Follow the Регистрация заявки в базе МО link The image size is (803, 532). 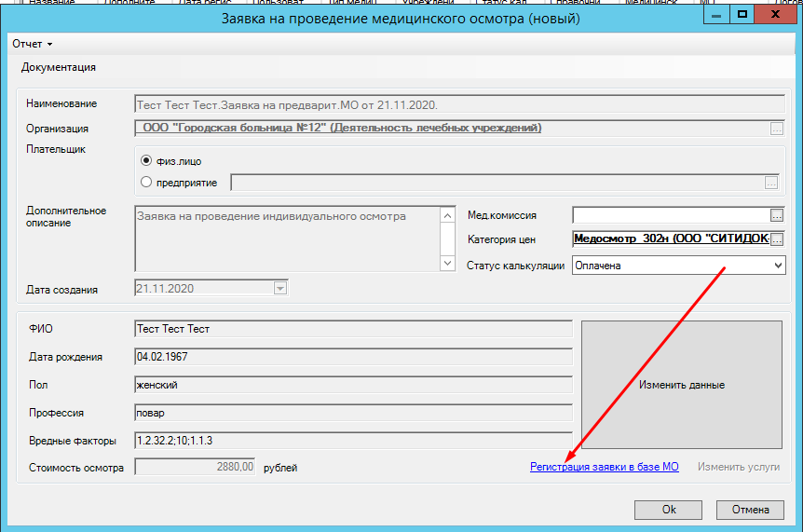(604, 467)
